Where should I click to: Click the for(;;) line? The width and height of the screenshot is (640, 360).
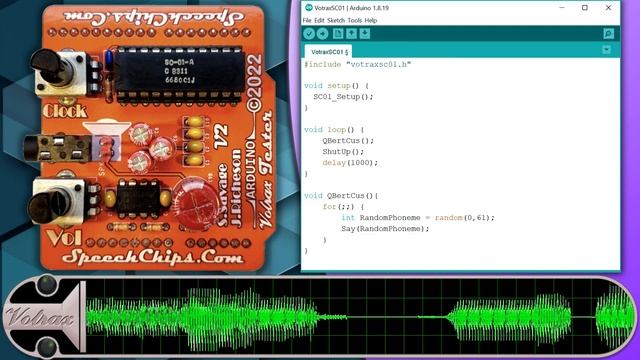343,207
